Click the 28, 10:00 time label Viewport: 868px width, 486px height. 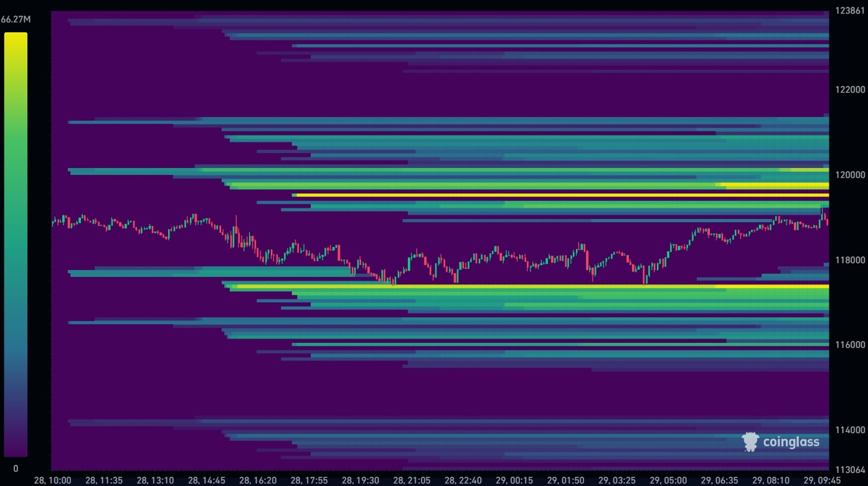click(x=52, y=480)
